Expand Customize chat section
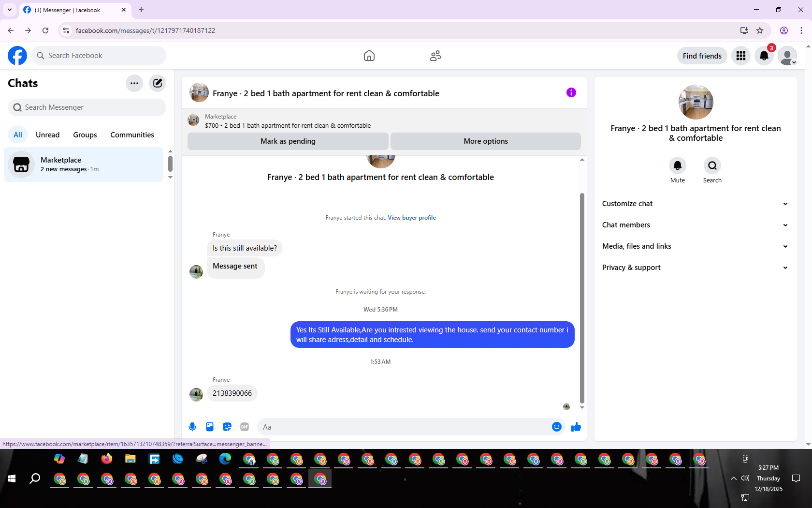812x508 pixels. tap(695, 204)
